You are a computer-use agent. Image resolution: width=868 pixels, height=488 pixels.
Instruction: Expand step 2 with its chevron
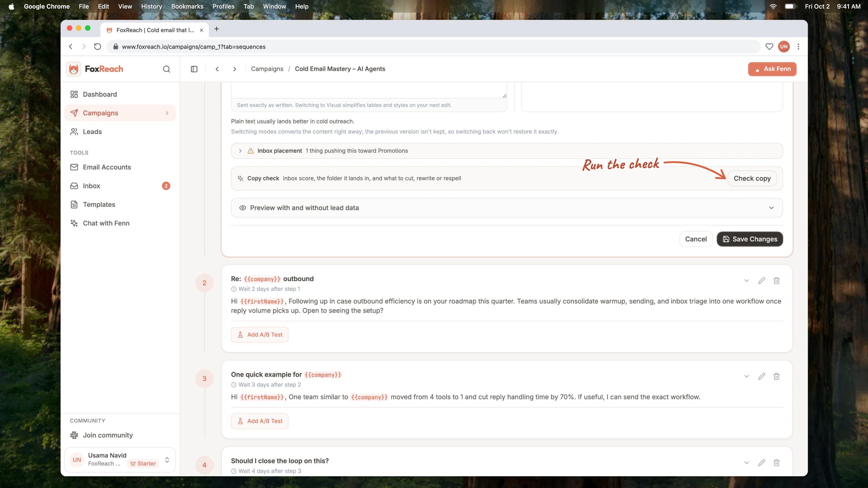[x=747, y=280]
